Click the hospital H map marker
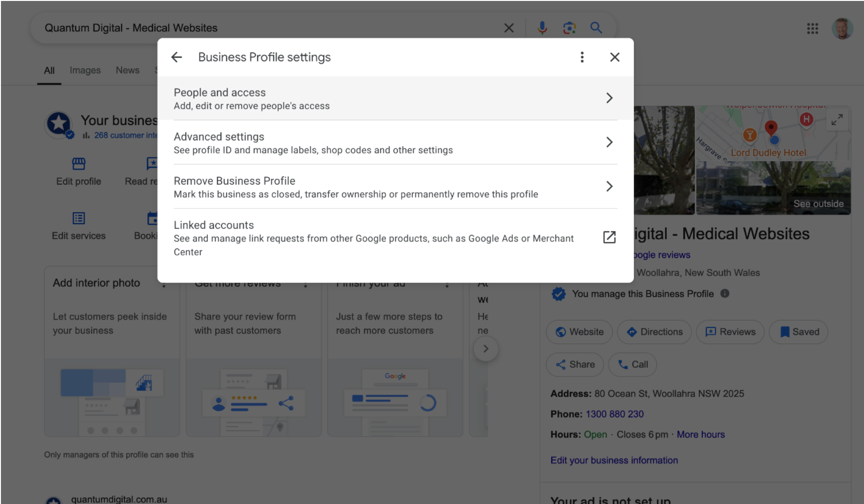The width and height of the screenshot is (864, 504). (x=806, y=119)
